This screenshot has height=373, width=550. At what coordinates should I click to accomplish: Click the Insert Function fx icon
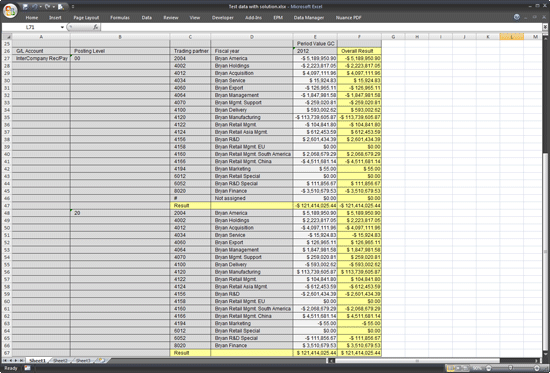click(x=96, y=27)
